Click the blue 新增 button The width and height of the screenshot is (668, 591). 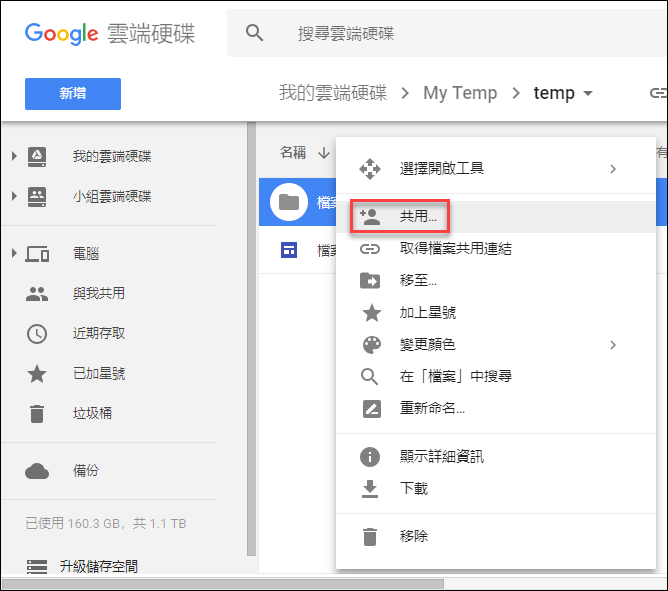pyautogui.click(x=73, y=94)
